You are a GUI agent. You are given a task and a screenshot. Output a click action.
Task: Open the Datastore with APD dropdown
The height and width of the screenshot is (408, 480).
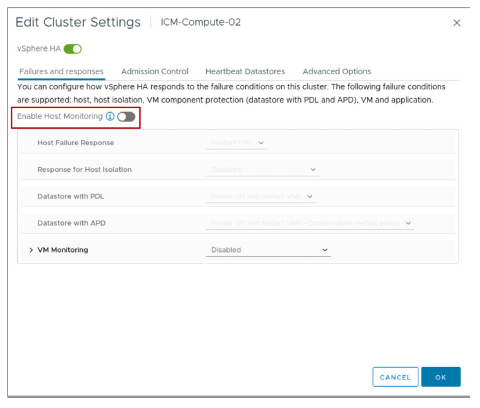tap(310, 223)
